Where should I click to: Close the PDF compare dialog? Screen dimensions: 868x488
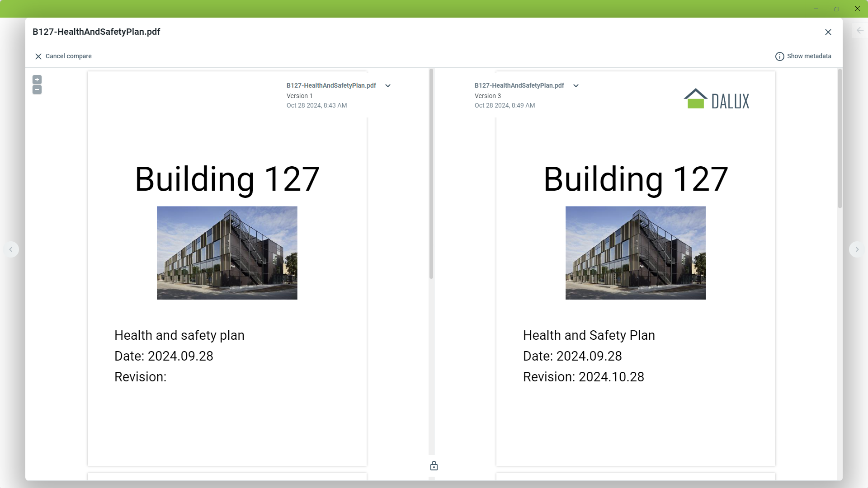point(828,32)
